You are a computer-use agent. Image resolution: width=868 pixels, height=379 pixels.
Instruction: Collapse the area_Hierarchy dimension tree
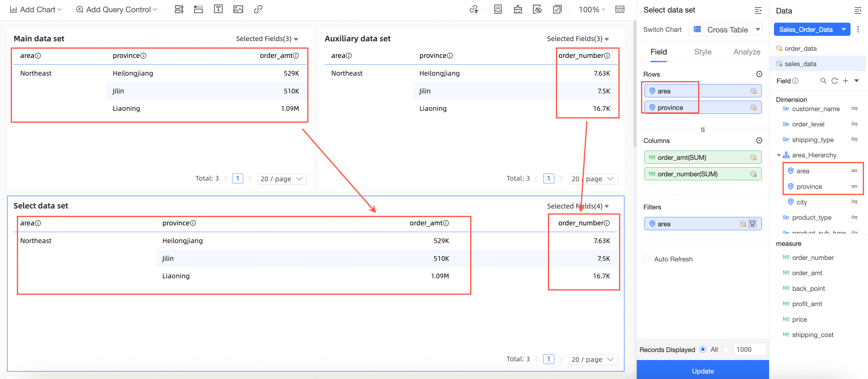(x=779, y=155)
